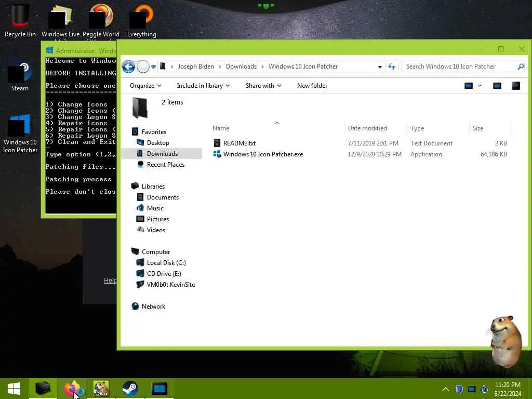Expand the chevron before Joseph Biden breadcrumb
The image size is (532, 399).
(172, 66)
